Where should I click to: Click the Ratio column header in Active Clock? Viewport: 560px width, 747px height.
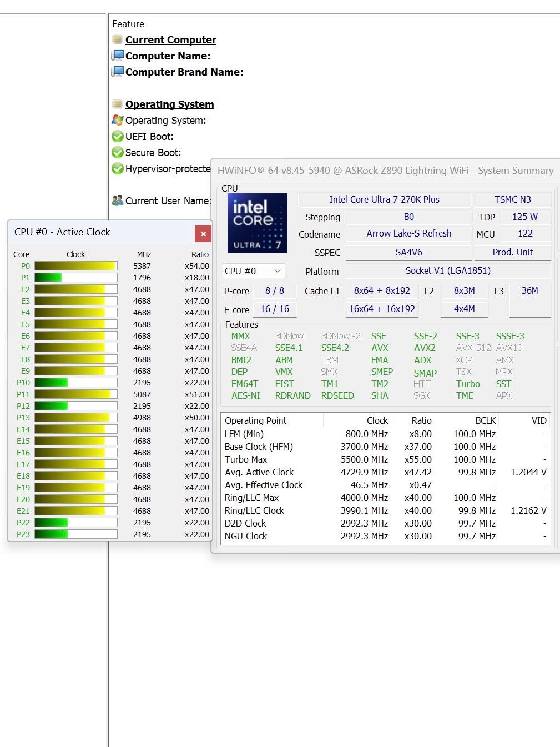pyautogui.click(x=200, y=254)
